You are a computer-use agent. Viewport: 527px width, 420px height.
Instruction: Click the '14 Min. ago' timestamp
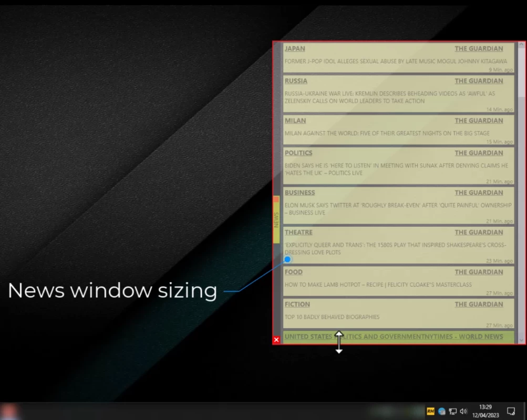click(x=500, y=109)
